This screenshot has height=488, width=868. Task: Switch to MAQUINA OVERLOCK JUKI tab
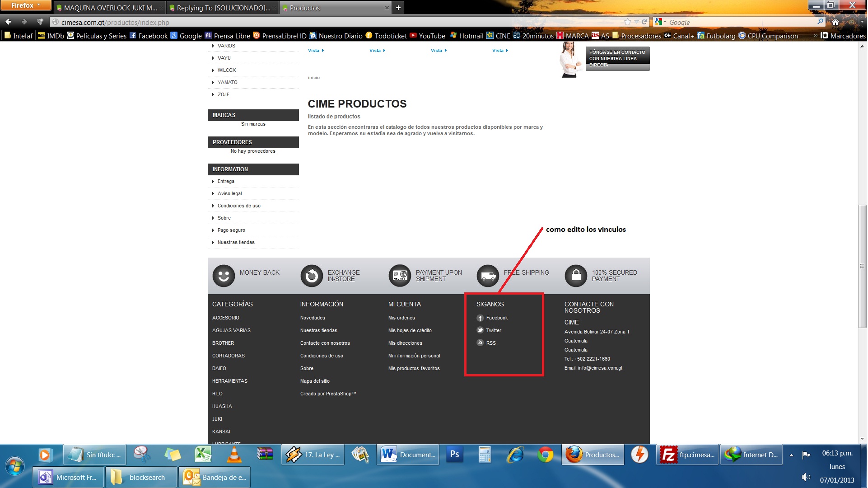pos(110,8)
